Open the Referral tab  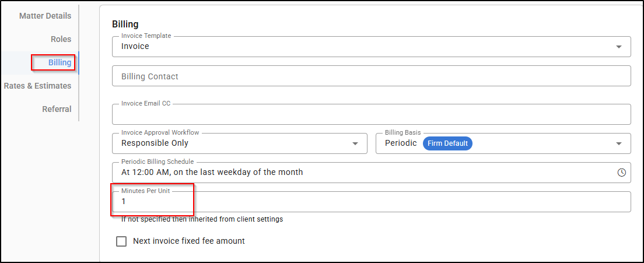57,109
